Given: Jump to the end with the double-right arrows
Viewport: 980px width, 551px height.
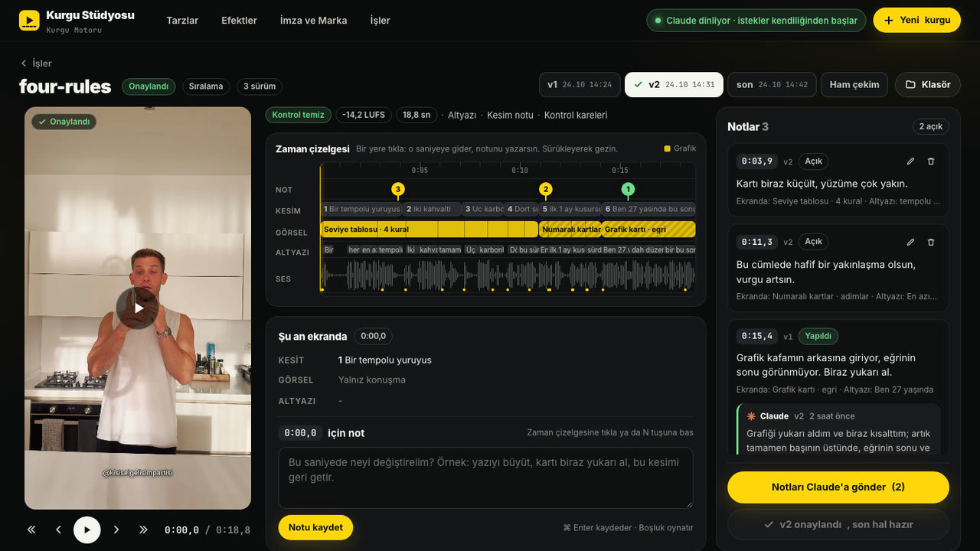Looking at the screenshot, I should (143, 530).
